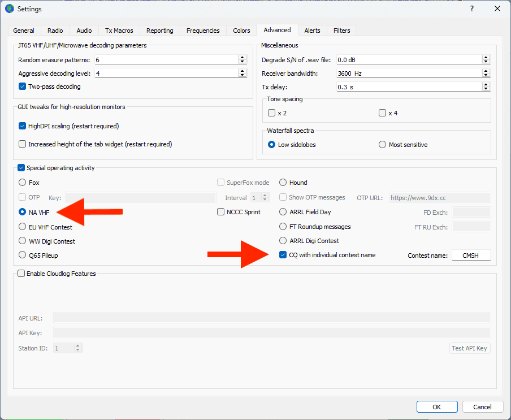Enable Cloudlog Features checkbox

[21, 274]
